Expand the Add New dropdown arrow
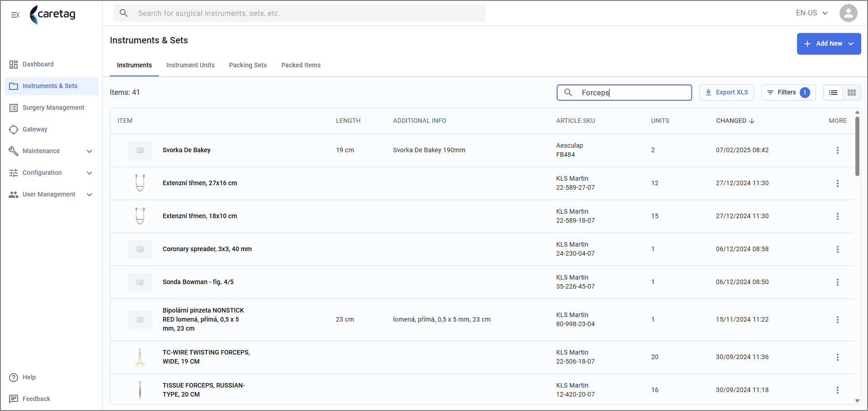868x411 pixels. (x=851, y=44)
